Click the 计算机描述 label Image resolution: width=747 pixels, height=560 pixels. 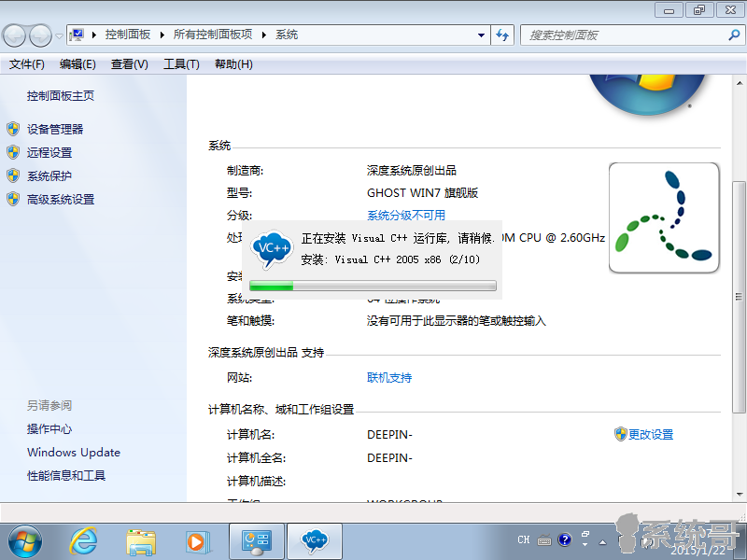coord(256,482)
